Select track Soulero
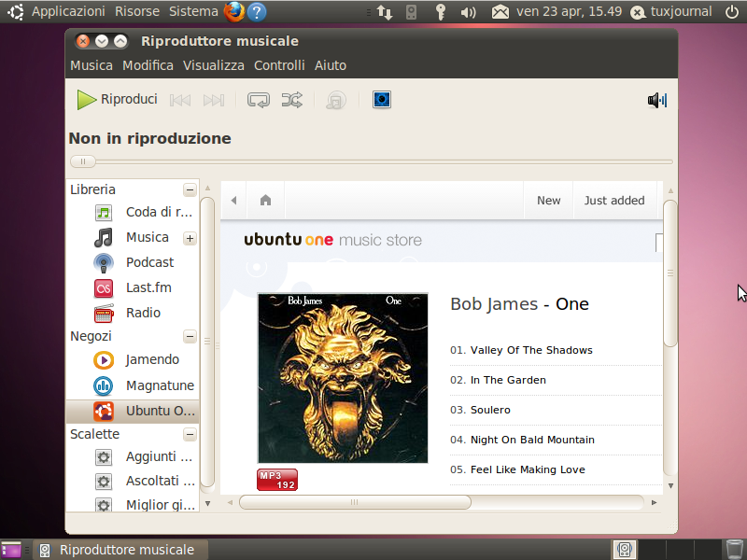 click(x=490, y=410)
